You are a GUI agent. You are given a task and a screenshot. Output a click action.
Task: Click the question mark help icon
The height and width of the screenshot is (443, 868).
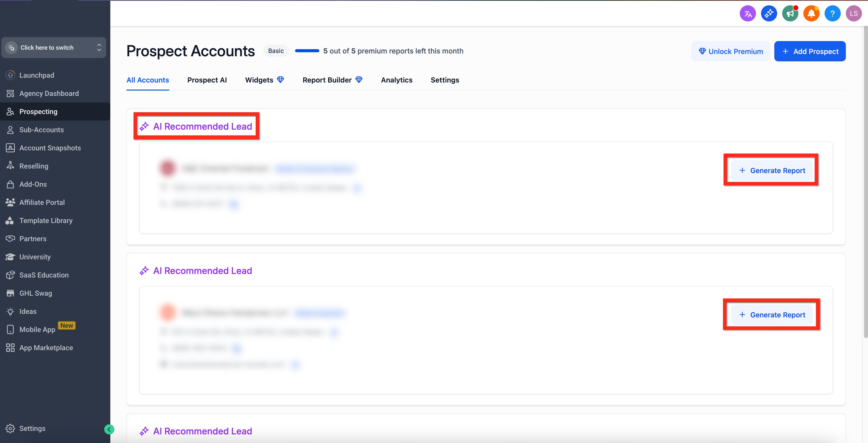[x=833, y=14]
